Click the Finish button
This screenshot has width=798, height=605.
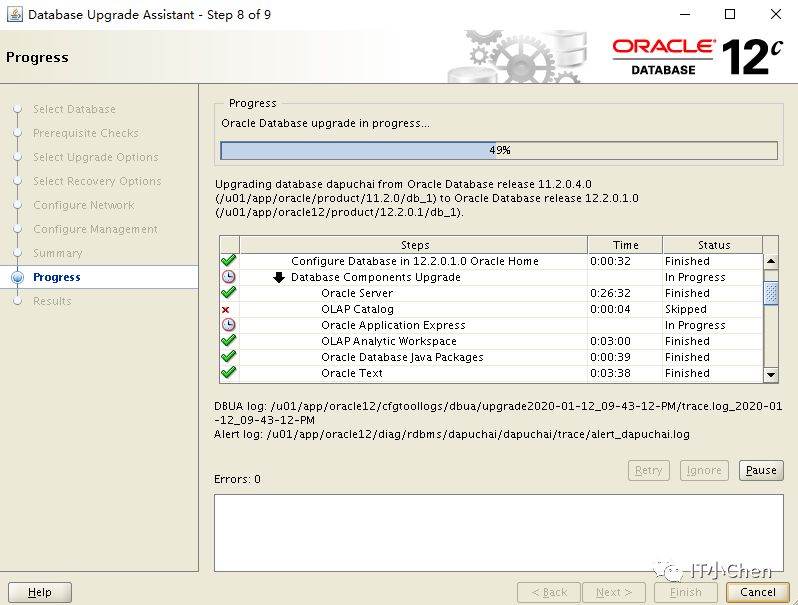tap(686, 592)
